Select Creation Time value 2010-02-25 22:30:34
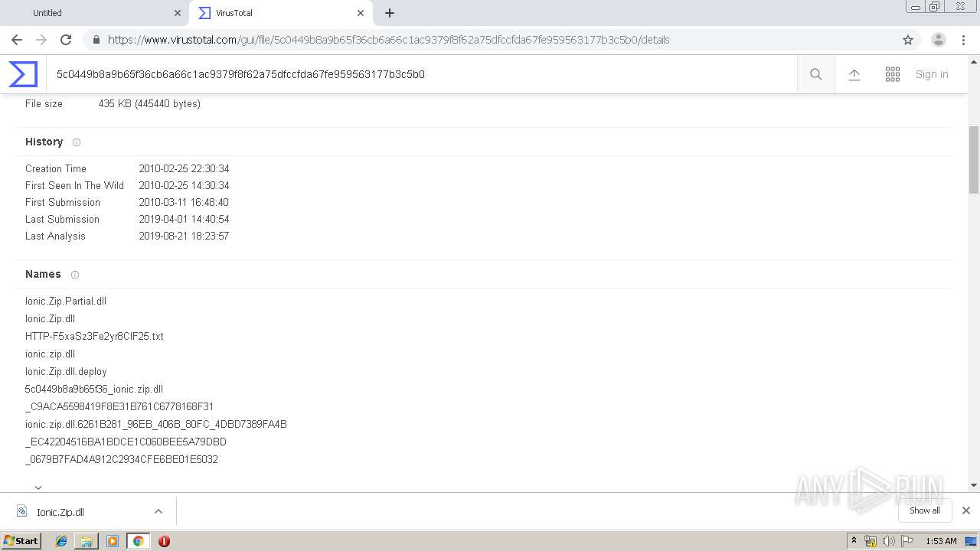 pyautogui.click(x=184, y=169)
